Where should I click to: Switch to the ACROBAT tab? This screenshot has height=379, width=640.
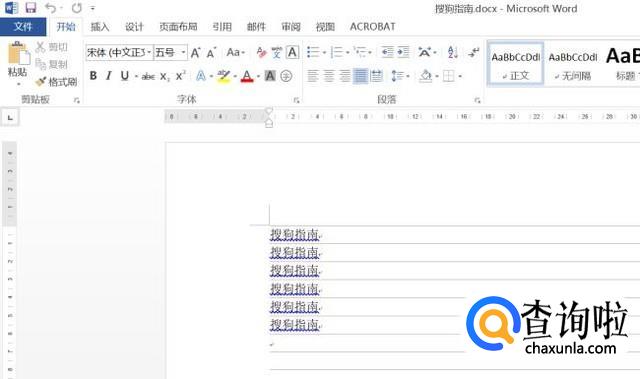click(x=373, y=27)
